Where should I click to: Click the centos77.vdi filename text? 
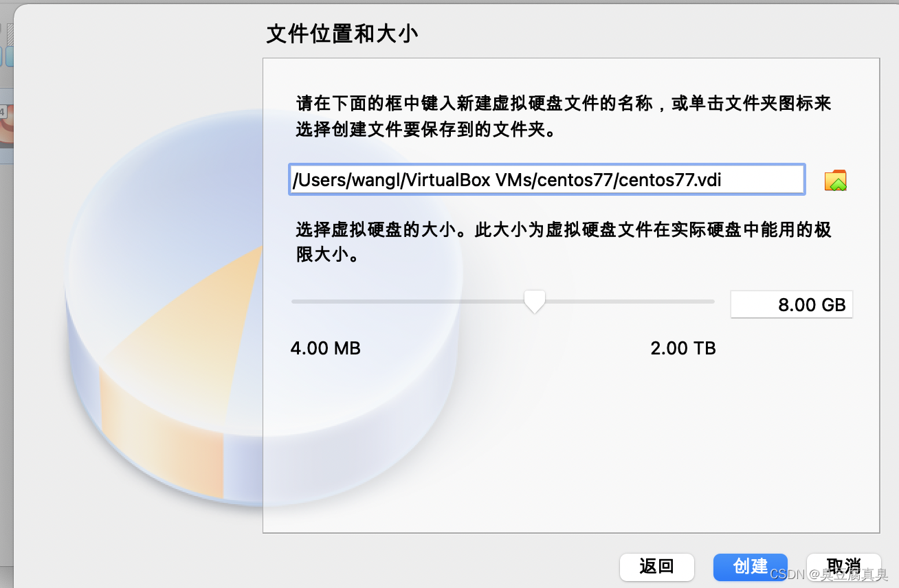[x=670, y=180]
